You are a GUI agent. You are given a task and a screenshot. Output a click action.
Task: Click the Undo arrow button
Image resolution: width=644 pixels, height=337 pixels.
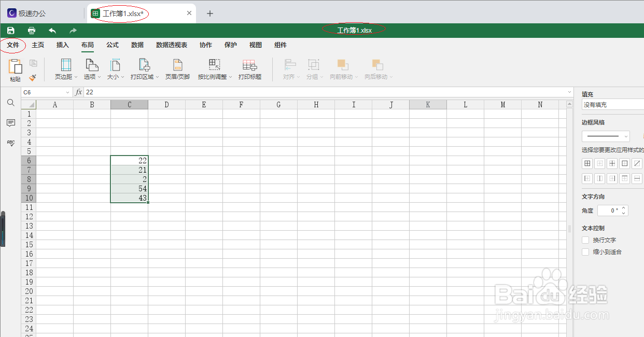pos(52,30)
